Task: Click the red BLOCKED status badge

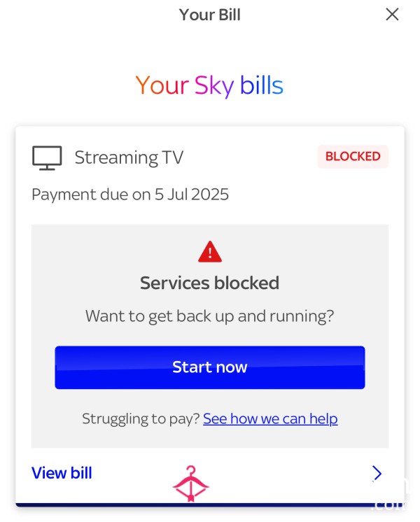Action: tap(353, 157)
